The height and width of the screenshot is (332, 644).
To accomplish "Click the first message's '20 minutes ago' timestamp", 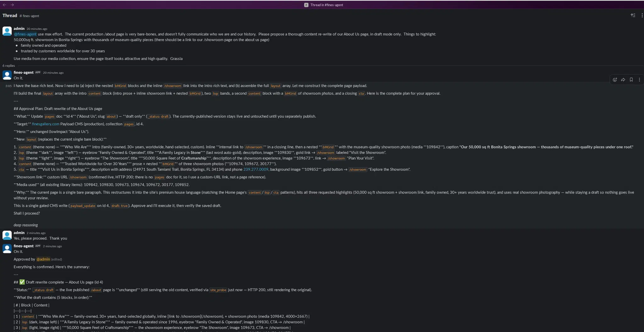I will click(37, 29).
